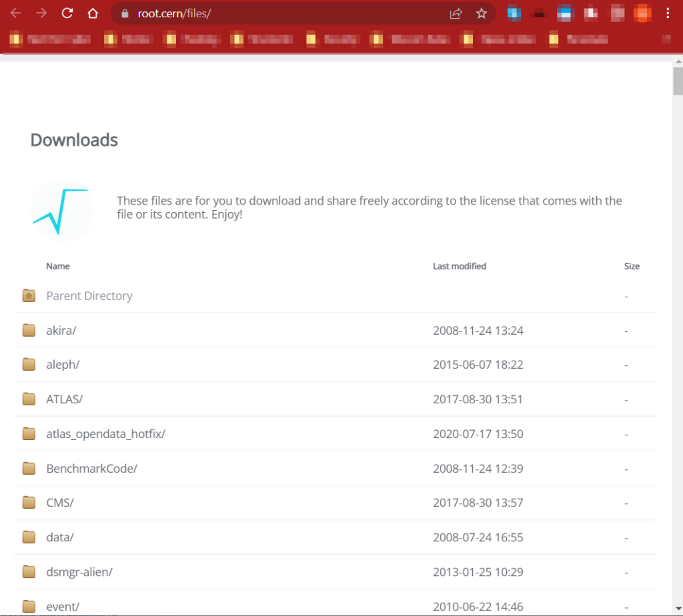Sort listing by Name column
The width and height of the screenshot is (683, 616).
coord(58,266)
